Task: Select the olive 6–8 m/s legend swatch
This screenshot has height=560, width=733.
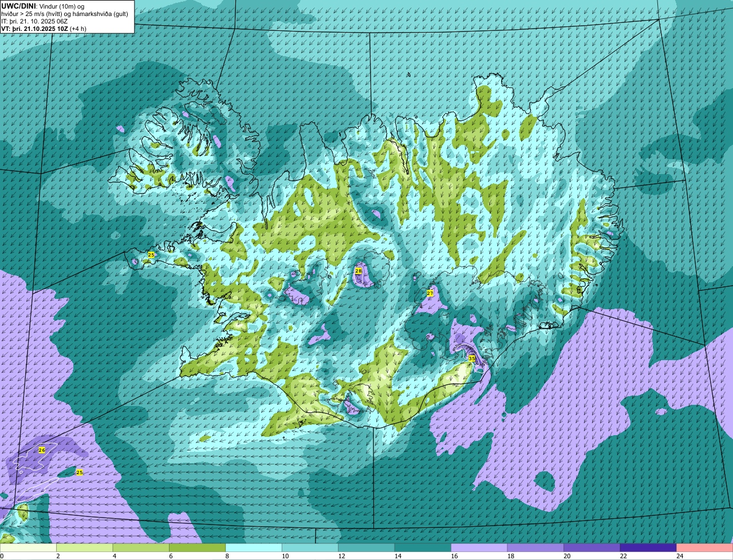Action: [x=198, y=547]
